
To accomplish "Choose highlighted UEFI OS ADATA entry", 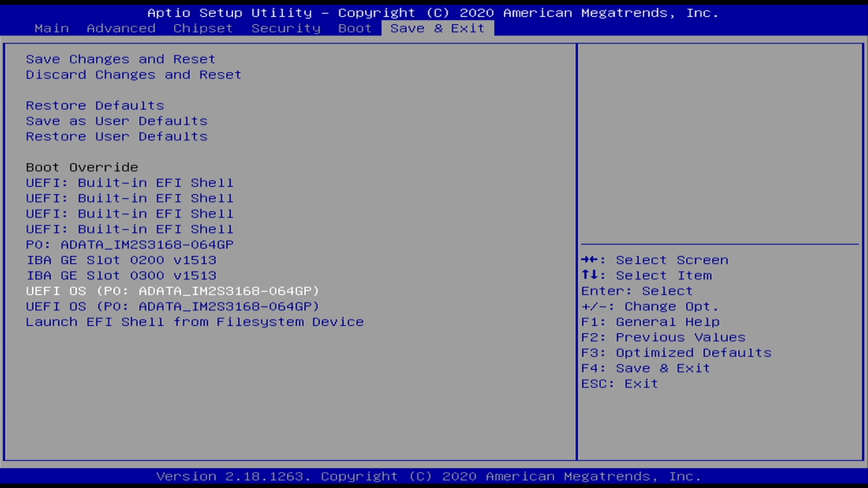I will 172,291.
